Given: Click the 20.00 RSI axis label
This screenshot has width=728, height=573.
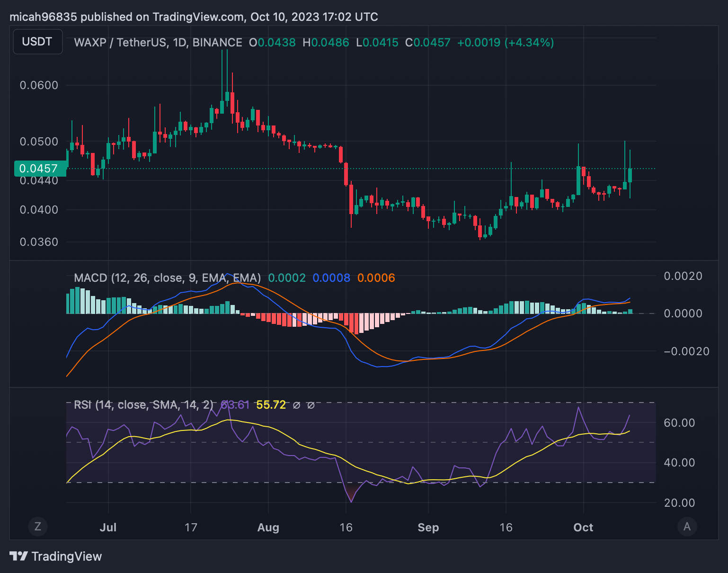Looking at the screenshot, I should [679, 503].
